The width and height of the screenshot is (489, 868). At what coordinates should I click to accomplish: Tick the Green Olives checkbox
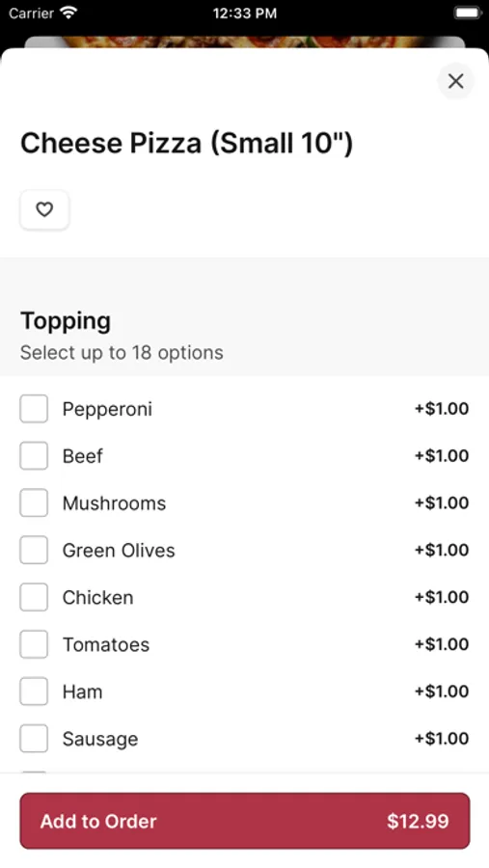point(34,550)
